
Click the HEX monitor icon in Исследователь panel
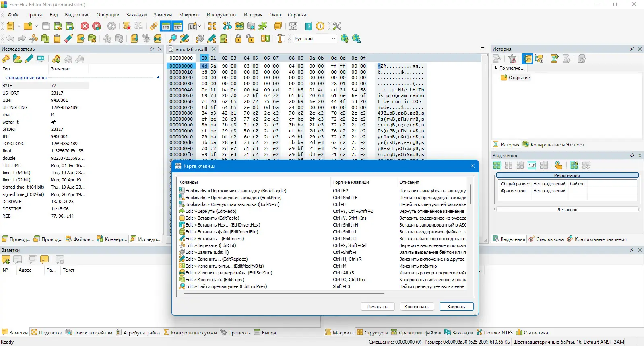(41, 59)
